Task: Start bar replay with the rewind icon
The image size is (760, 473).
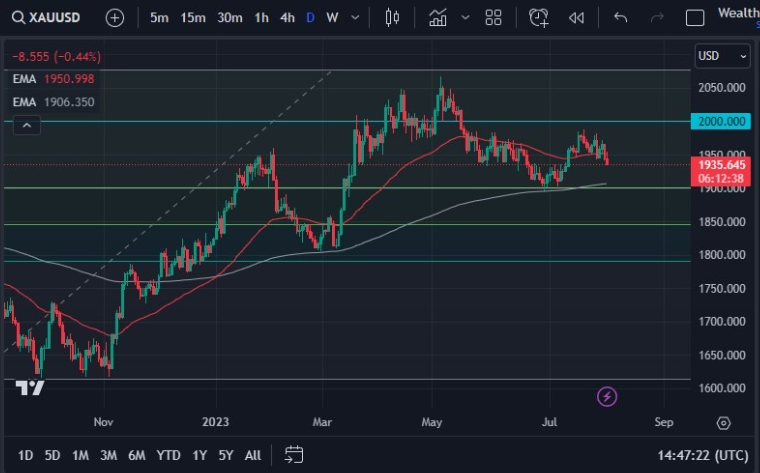Action: (576, 18)
